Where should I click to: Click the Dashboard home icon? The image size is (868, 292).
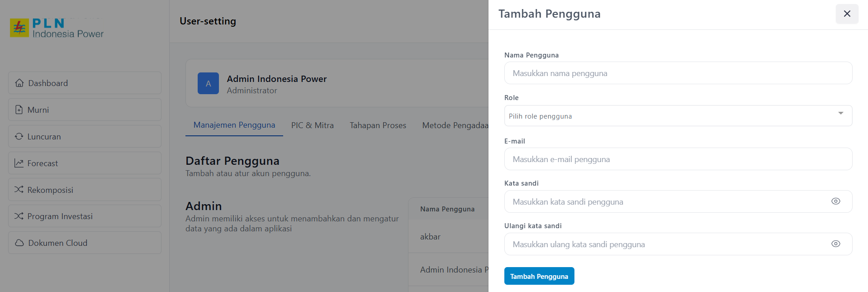click(19, 83)
